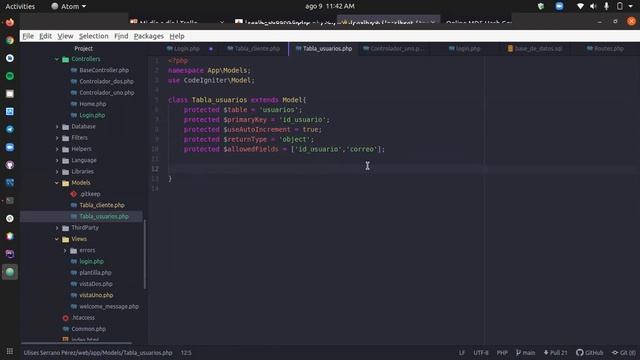Expand the errors folder under Views
The height and width of the screenshot is (360, 640).
click(65, 251)
